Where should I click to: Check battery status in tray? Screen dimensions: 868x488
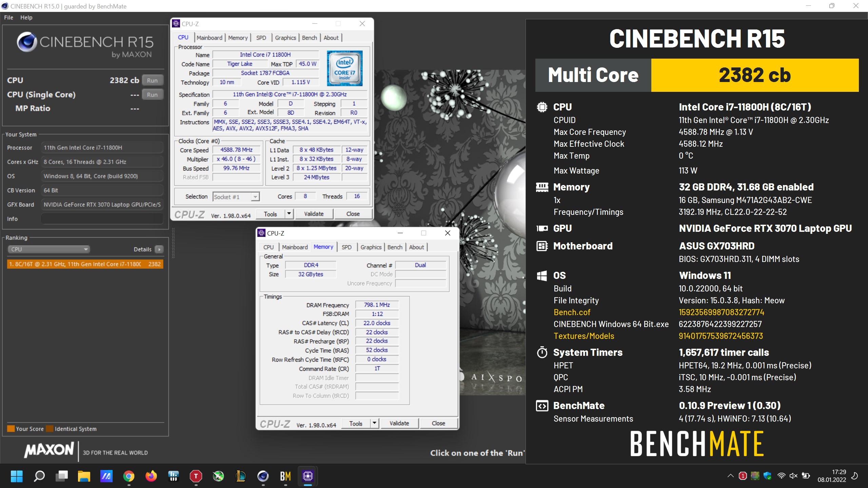806,476
